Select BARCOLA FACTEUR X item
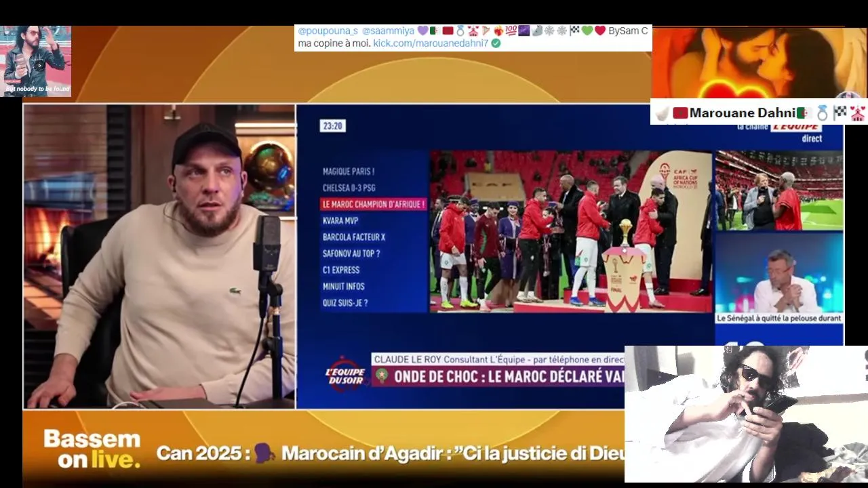Viewport: 868px width, 488px height. point(354,237)
